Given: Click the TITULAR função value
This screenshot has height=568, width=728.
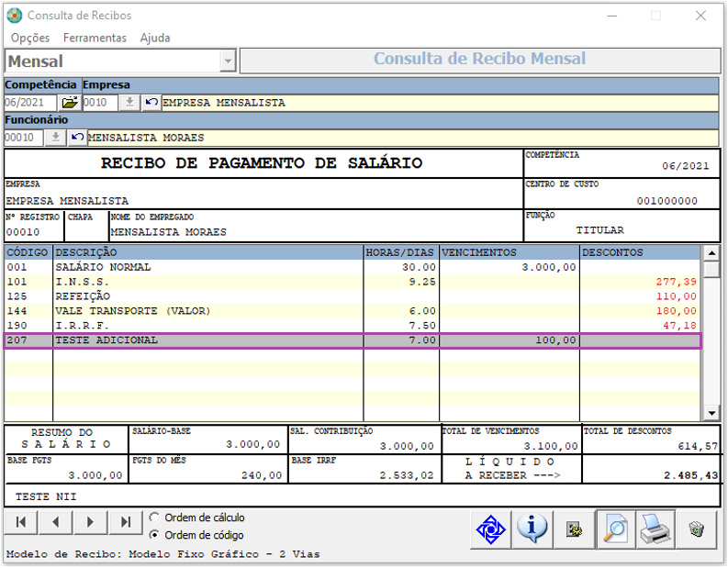Looking at the screenshot, I should (x=599, y=230).
